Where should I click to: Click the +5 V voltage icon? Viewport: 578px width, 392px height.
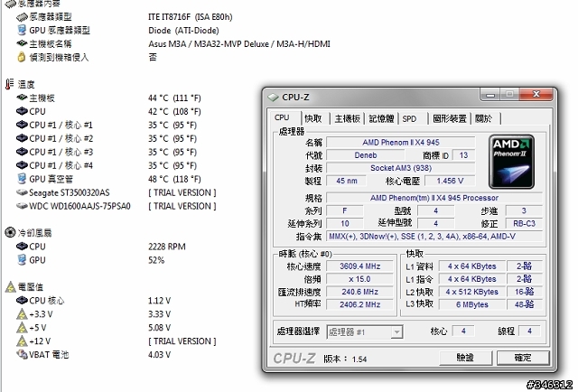(22, 328)
